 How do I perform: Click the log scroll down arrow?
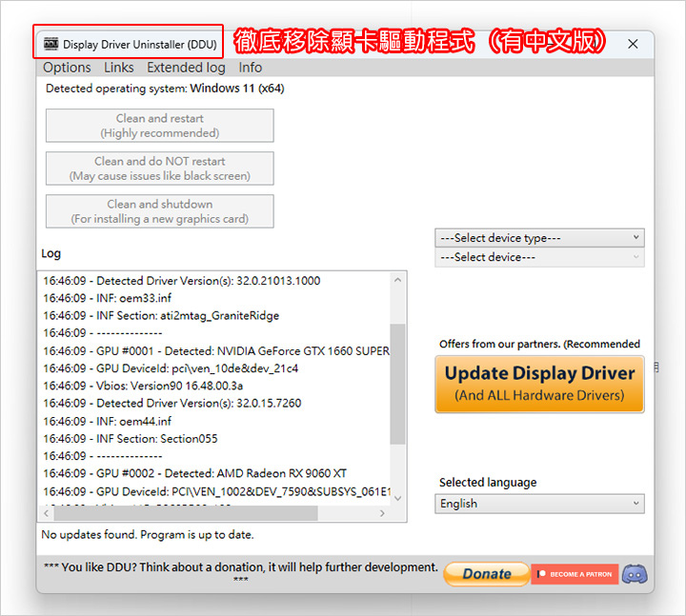(397, 498)
